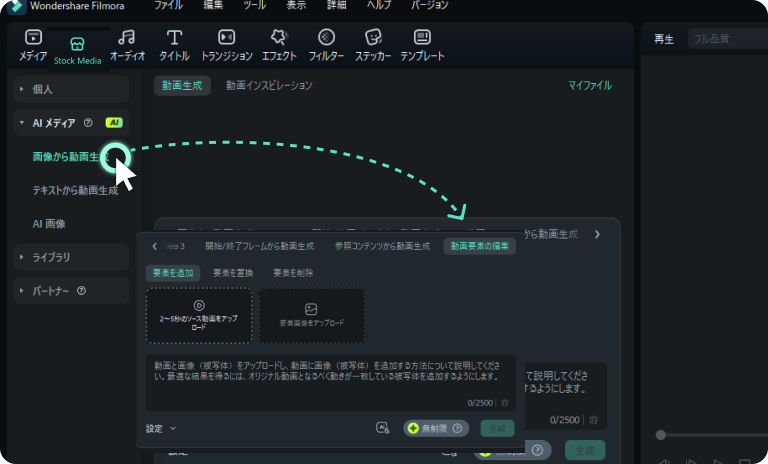Select 画像から動画生成 in the sidebar
The image size is (768, 464).
point(69,157)
